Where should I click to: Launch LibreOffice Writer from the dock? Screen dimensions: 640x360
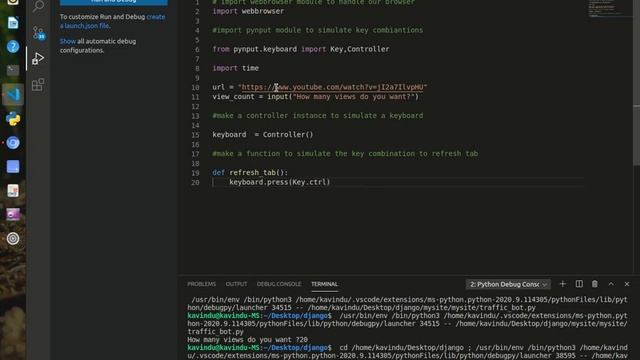[13, 22]
